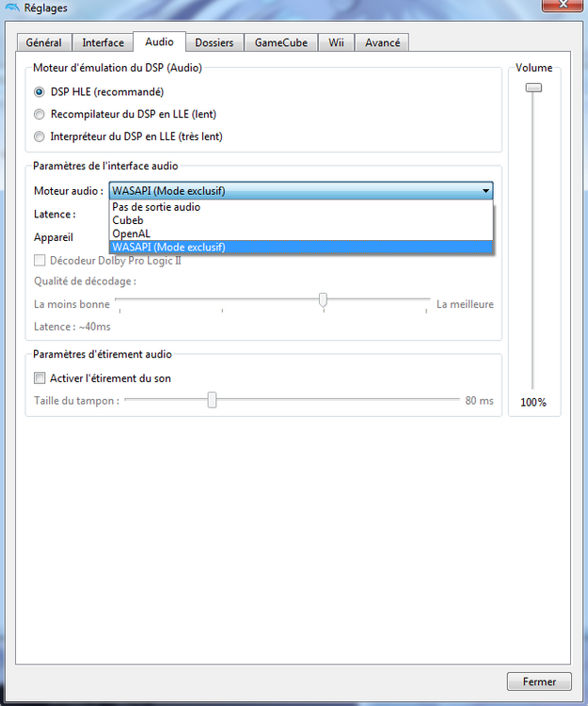
Task: Click the Taille du tampon slider thumb
Action: click(x=212, y=400)
